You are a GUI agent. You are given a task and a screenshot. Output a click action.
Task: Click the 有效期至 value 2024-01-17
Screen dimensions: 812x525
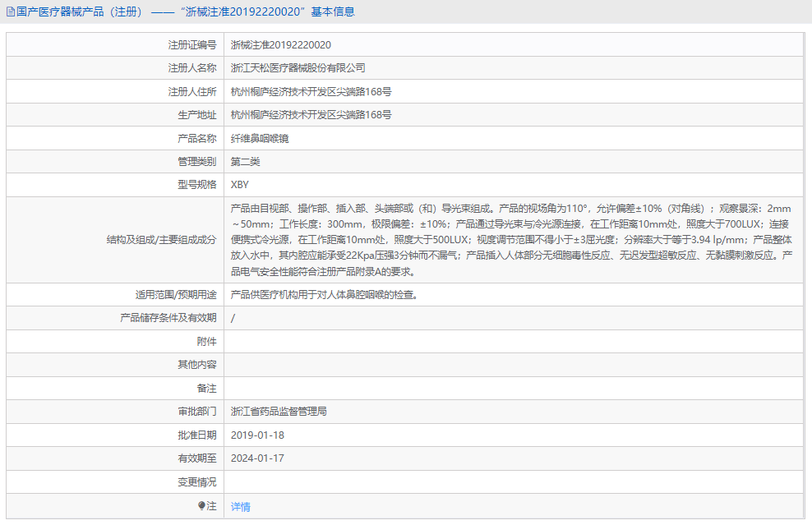259,459
